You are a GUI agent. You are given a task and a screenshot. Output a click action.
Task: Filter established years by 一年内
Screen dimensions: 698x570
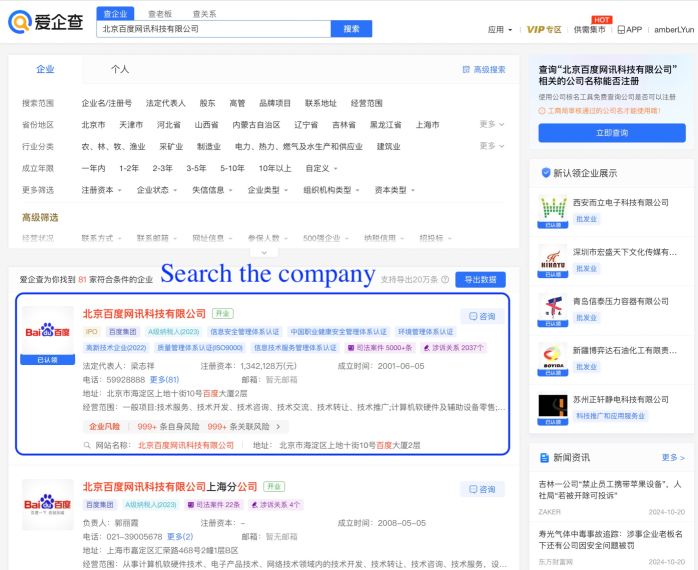pyautogui.click(x=93, y=168)
